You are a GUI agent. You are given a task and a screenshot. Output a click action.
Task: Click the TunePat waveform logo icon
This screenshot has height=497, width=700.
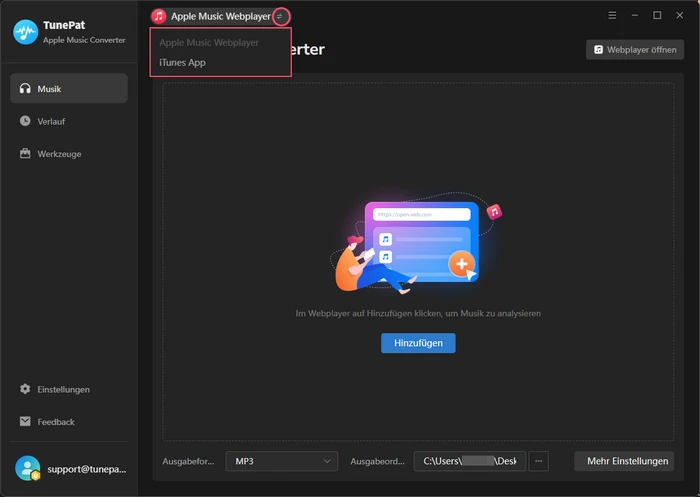25,32
